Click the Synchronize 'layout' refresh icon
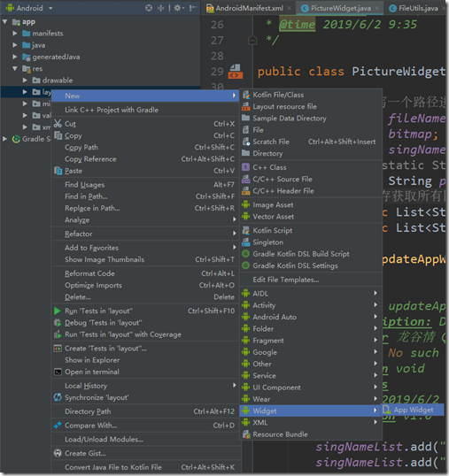Image resolution: width=449 pixels, height=476 pixels. tap(58, 397)
